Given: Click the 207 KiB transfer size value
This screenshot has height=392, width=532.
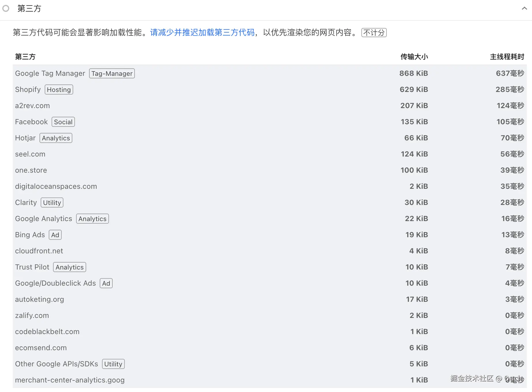Looking at the screenshot, I should [414, 106].
